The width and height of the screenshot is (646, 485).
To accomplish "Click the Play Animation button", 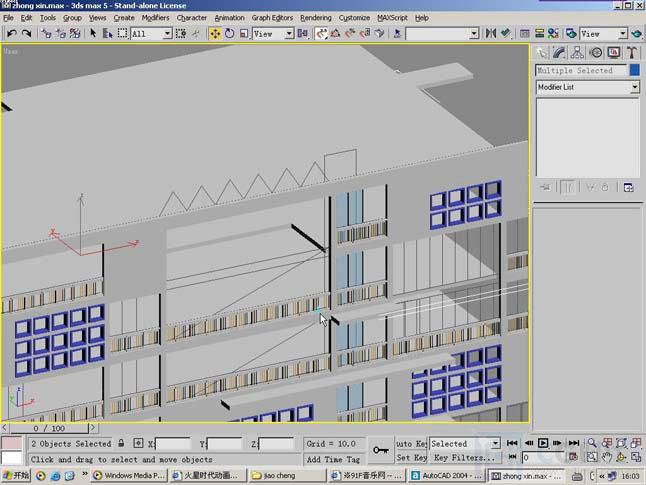I will [543, 443].
